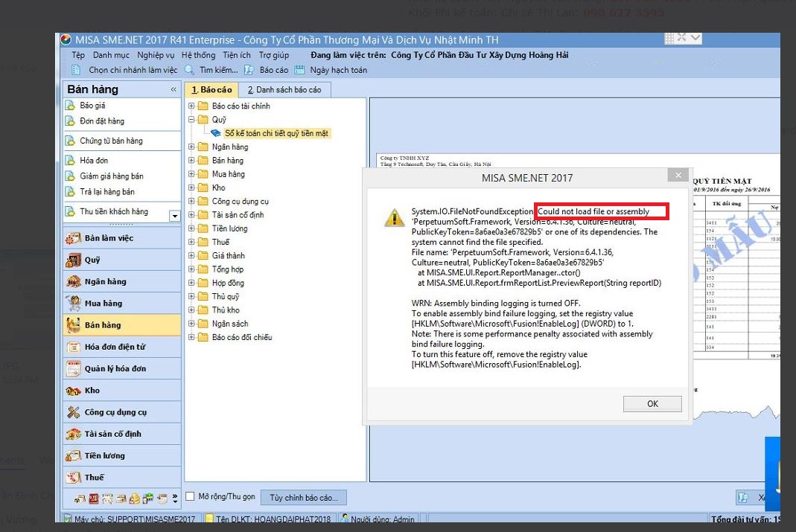Image resolution: width=796 pixels, height=532 pixels.
Task: Expand Báo cáo đối chiếu folder
Action: tap(191, 337)
